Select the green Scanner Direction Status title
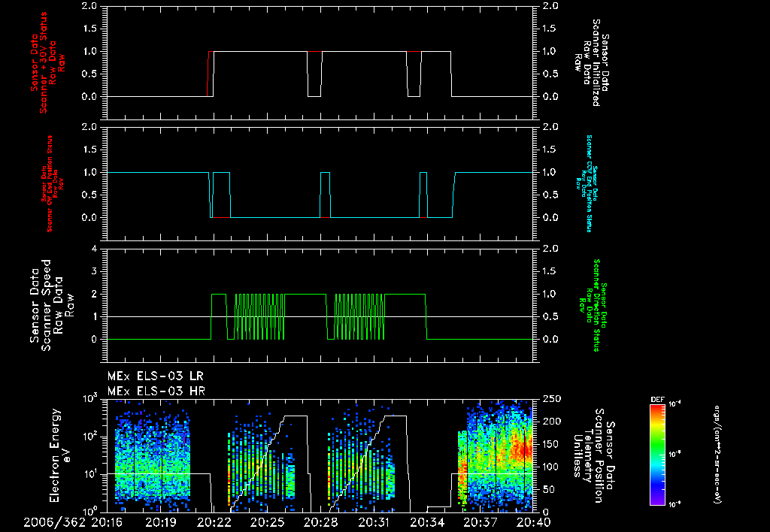770x532 pixels. [593, 305]
